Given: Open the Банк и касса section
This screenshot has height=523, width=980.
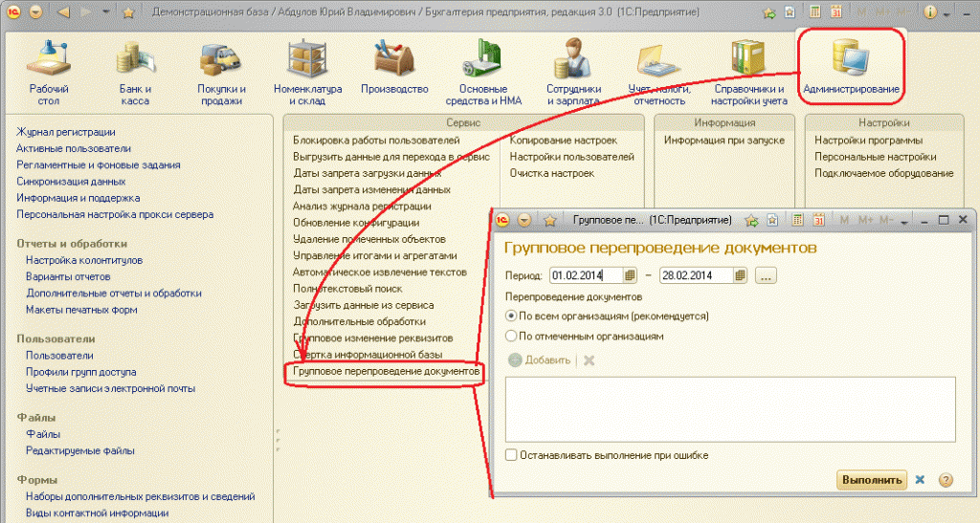Looking at the screenshot, I should [x=135, y=72].
